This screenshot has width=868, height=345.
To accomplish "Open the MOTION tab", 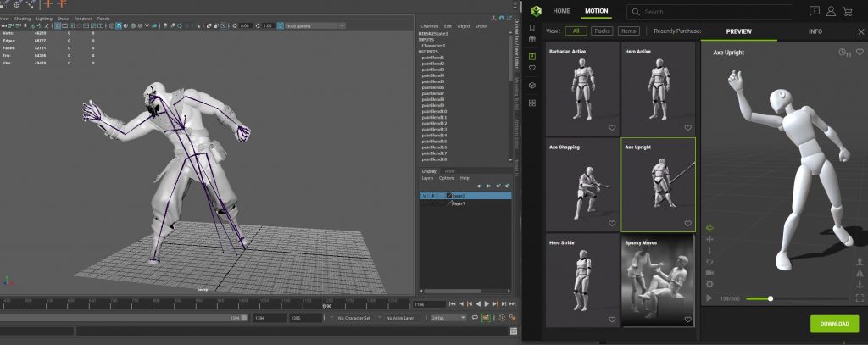I will [x=596, y=11].
